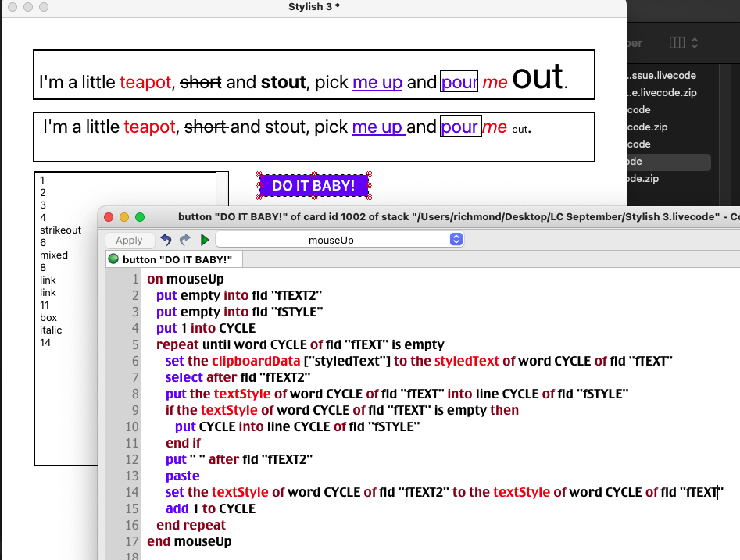Click the Apply button

click(x=129, y=240)
